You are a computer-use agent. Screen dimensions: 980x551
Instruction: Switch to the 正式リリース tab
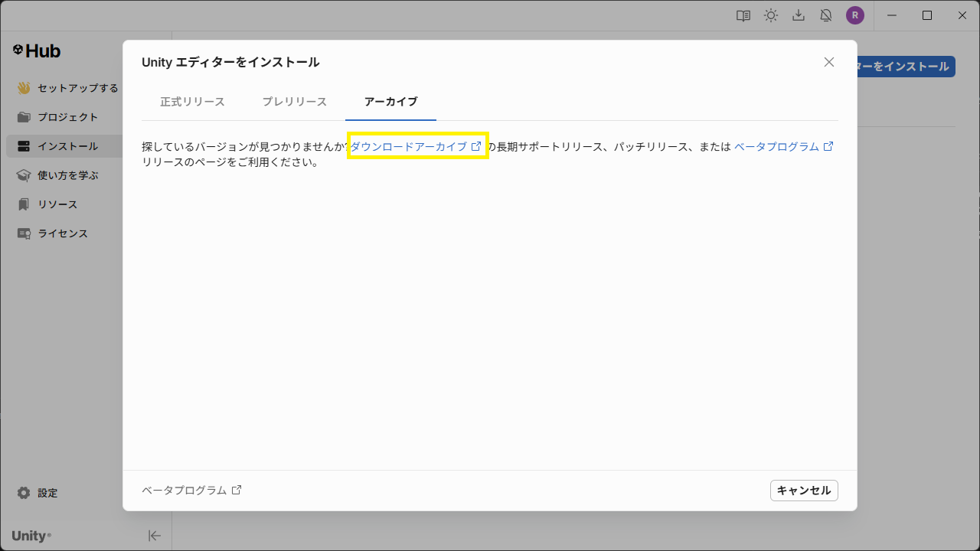click(x=192, y=102)
